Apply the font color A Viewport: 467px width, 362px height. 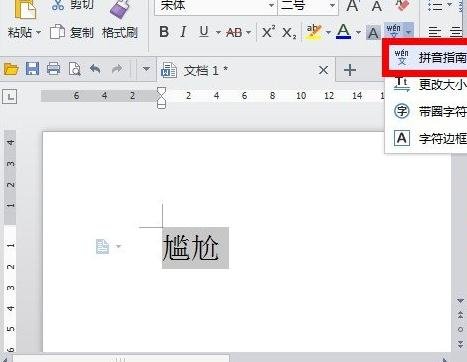(343, 32)
